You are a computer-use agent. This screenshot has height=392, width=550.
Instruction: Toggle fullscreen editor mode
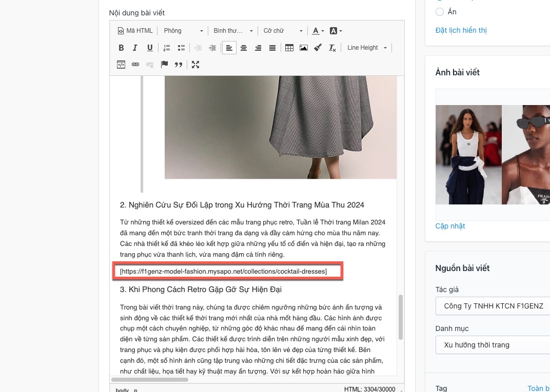point(195,65)
